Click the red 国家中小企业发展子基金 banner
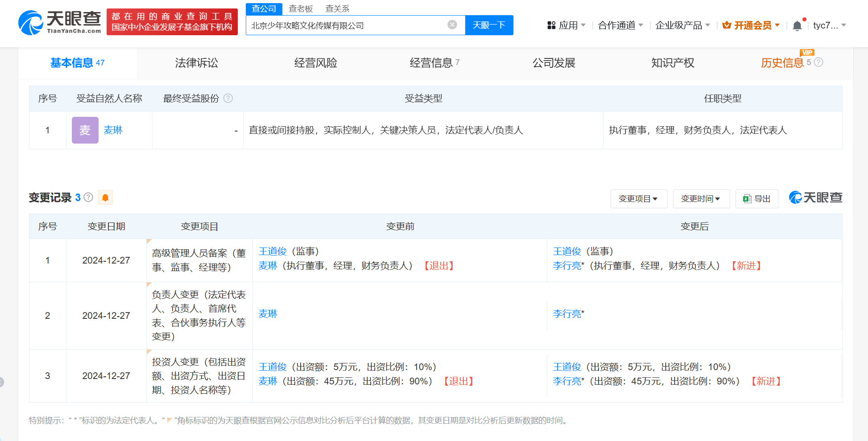The height and width of the screenshot is (441, 868). (172, 22)
